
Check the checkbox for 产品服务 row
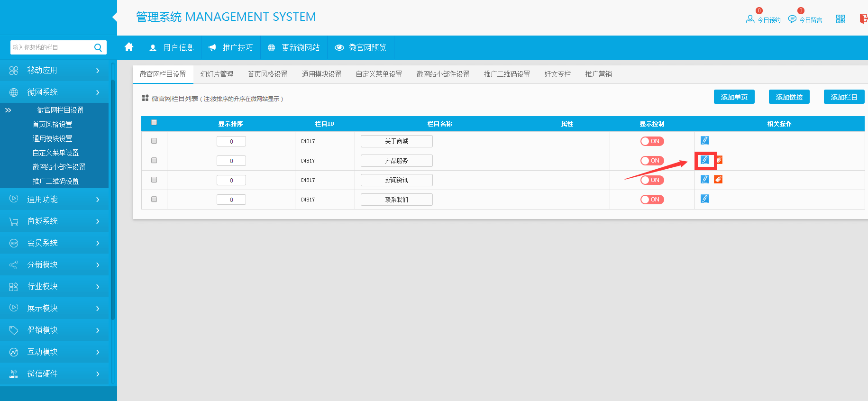[154, 160]
